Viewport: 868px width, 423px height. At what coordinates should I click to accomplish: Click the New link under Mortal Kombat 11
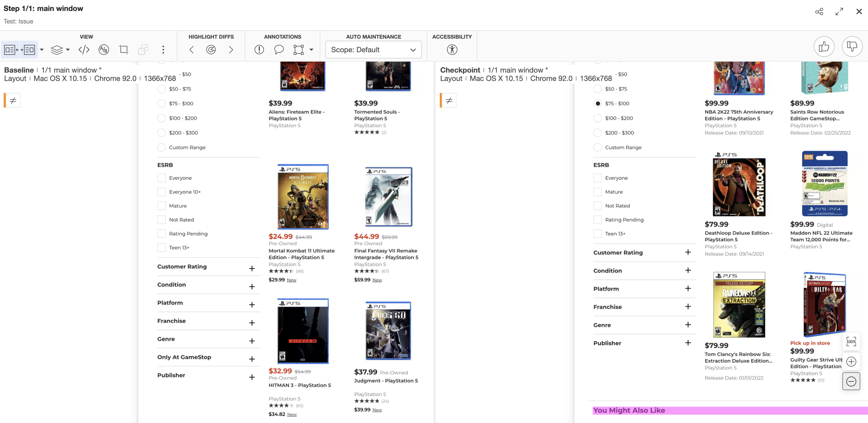tap(292, 280)
